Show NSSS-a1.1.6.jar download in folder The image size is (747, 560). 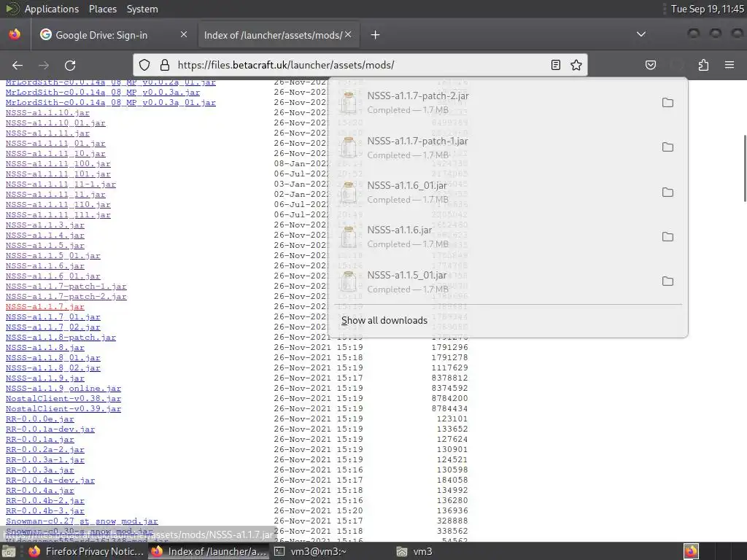click(x=667, y=237)
